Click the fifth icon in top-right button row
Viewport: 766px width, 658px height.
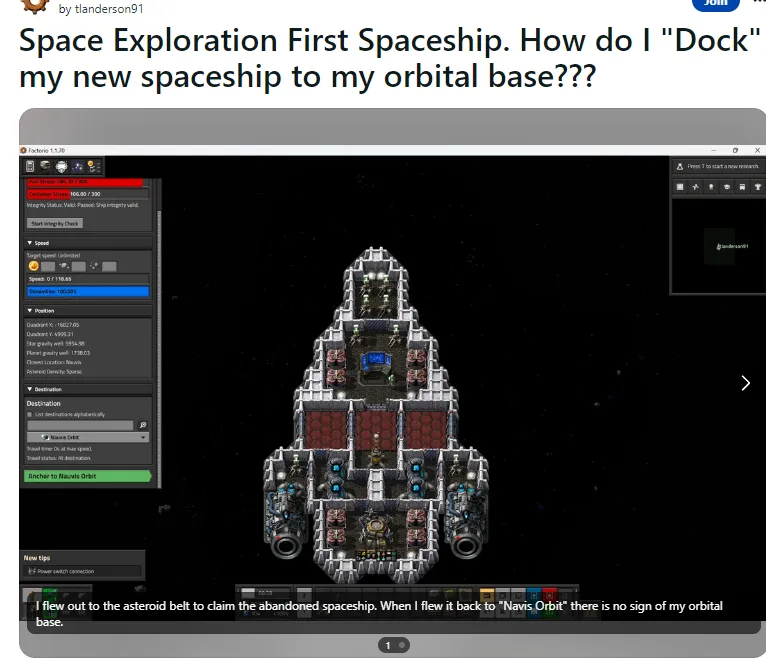(742, 187)
